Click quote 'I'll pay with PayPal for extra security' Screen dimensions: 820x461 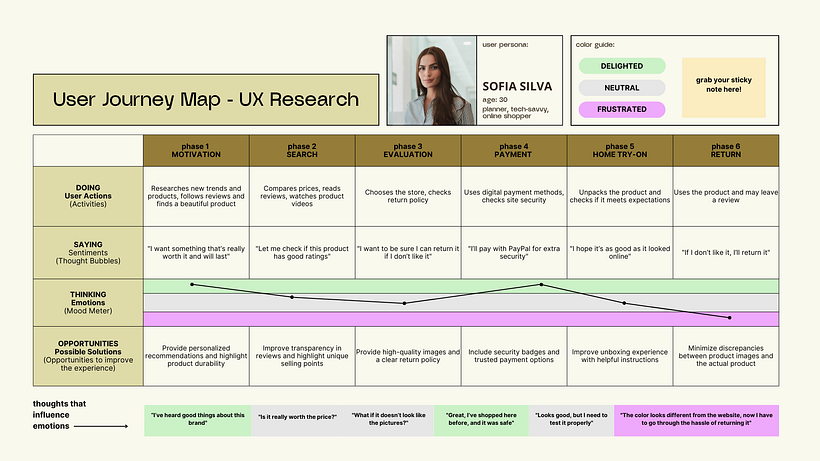click(514, 252)
